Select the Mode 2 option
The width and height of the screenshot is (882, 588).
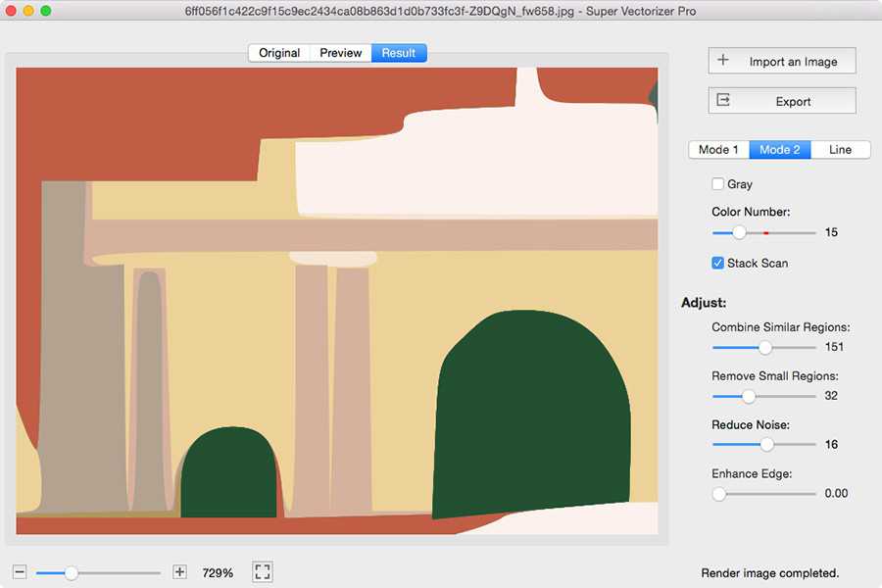pos(780,150)
